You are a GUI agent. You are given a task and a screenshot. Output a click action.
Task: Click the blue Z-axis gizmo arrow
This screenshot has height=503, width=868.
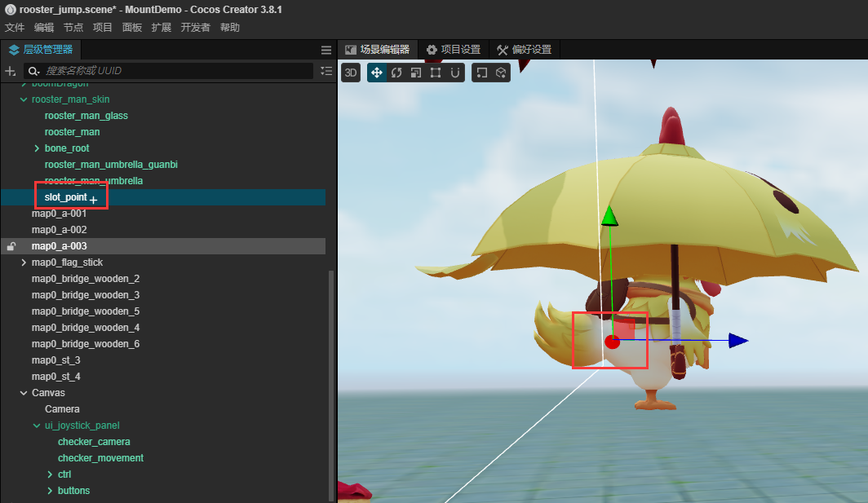[x=738, y=340]
